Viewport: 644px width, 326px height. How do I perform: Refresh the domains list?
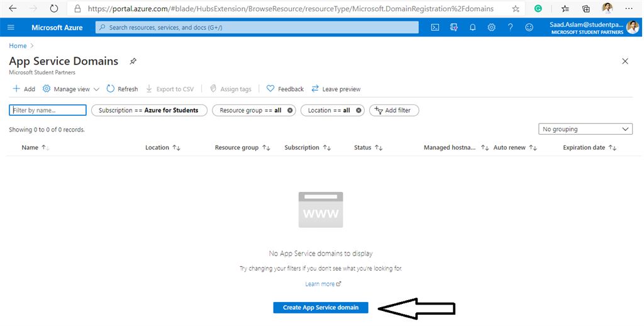[x=123, y=89]
